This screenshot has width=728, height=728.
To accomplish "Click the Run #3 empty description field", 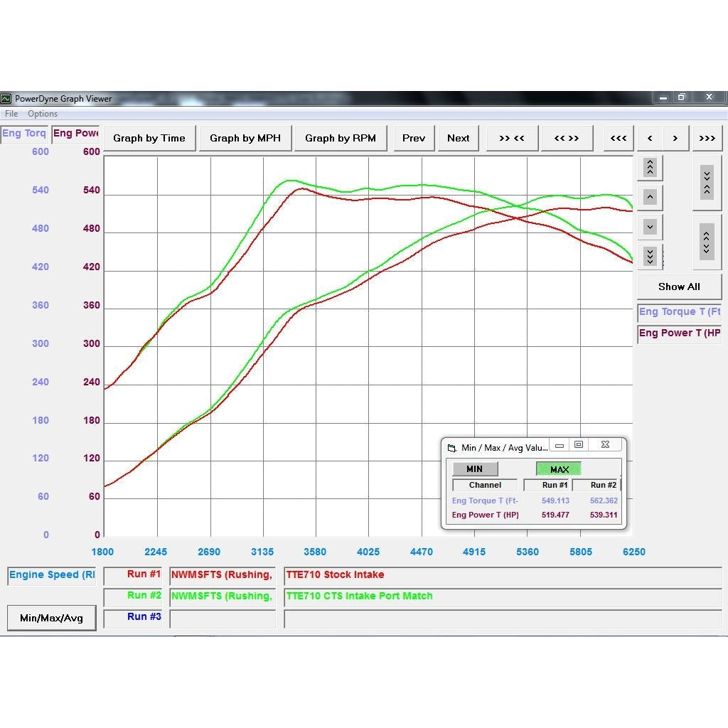I will [x=502, y=619].
